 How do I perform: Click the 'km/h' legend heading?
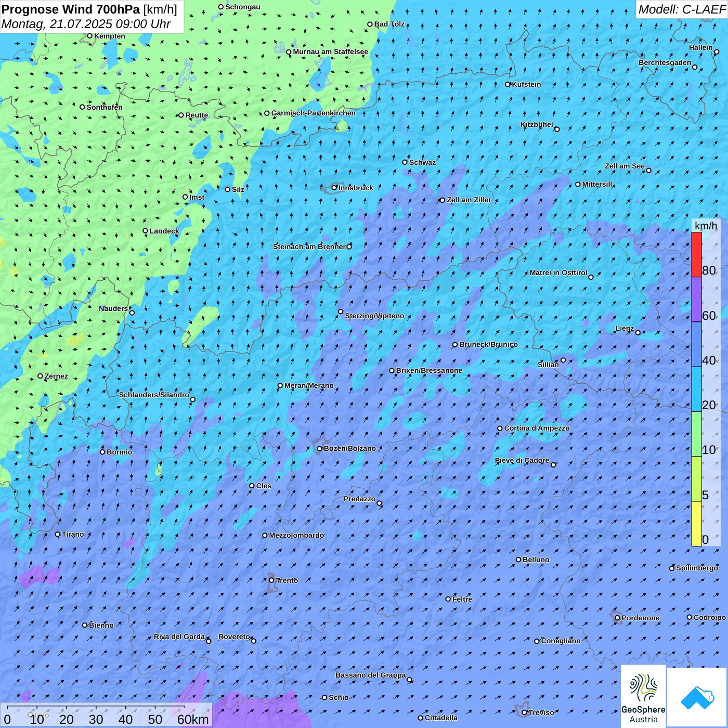706,225
